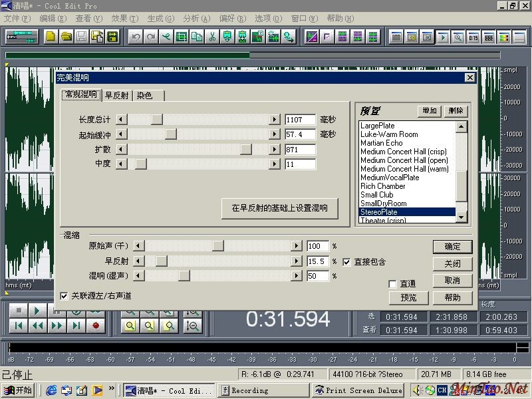Click the Undo arrow toolbar icon
The height and width of the screenshot is (399, 532).
coord(136,37)
